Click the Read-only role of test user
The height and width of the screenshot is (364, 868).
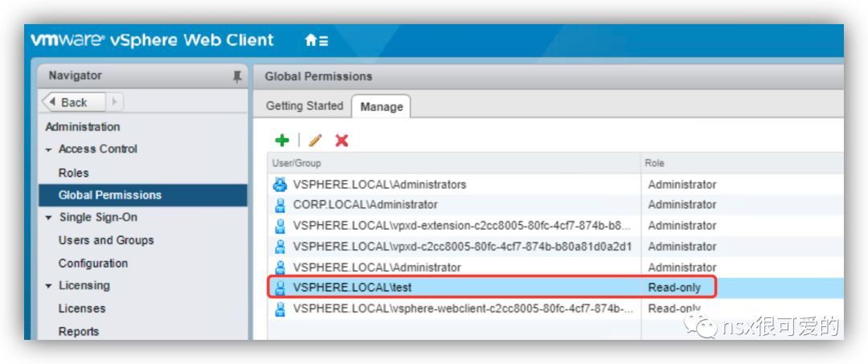point(674,288)
